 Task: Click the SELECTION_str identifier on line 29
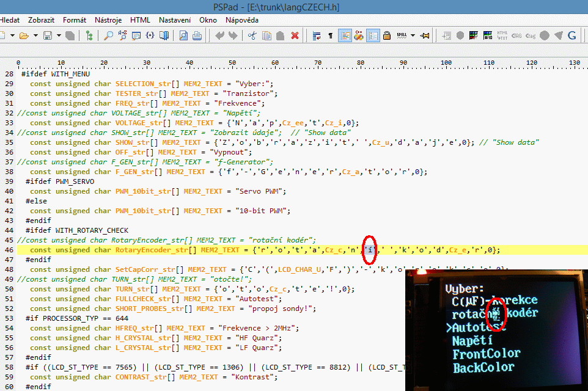[143, 84]
